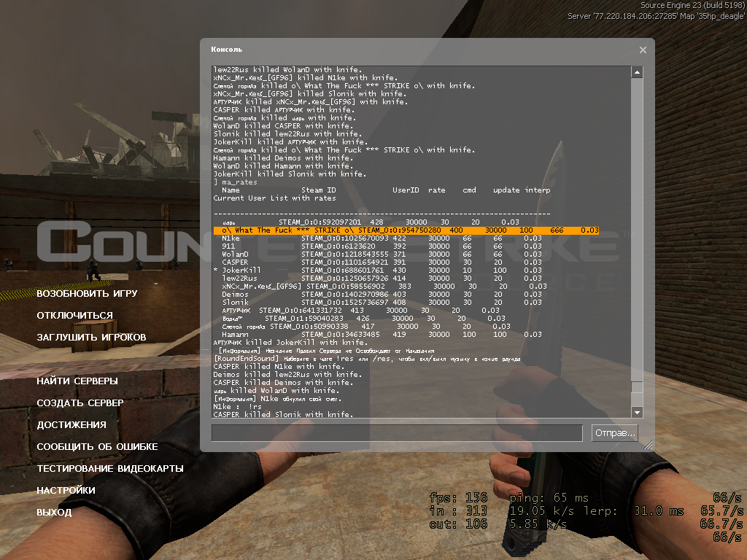Click the Консоль window title
The height and width of the screenshot is (560, 747).
(226, 49)
